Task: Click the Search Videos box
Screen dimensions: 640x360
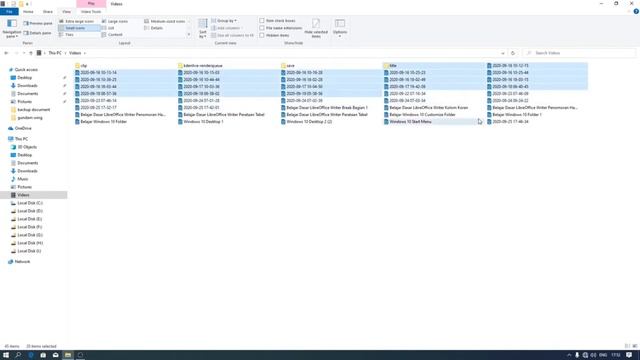Action: pos(579,53)
